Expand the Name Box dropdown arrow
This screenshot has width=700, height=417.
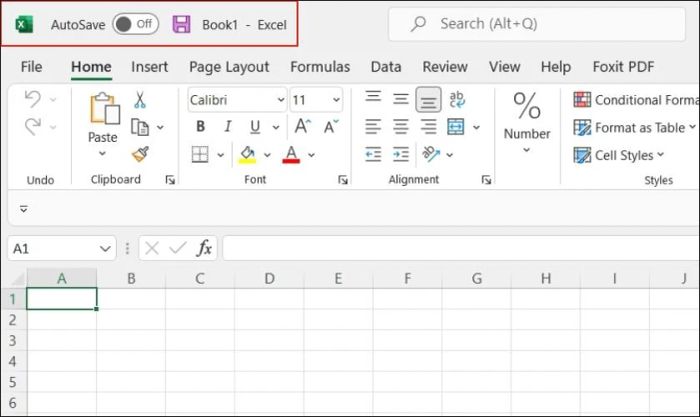pos(106,248)
